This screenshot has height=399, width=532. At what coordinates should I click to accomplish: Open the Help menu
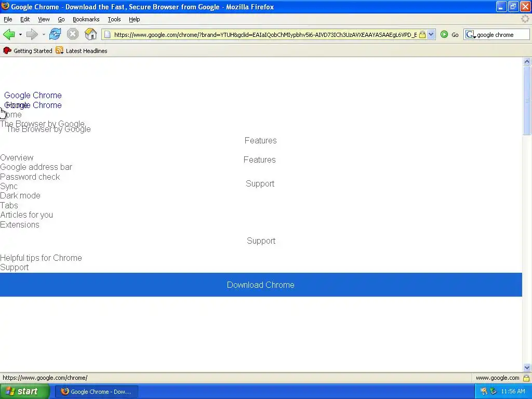coord(135,19)
